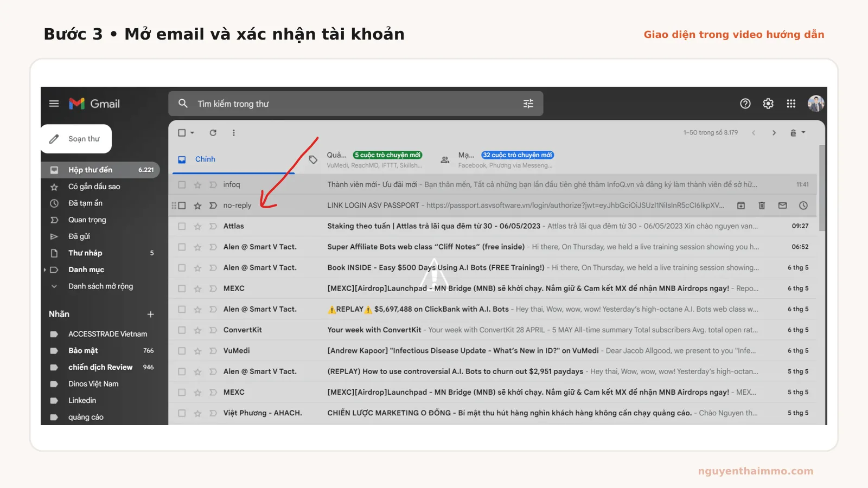Viewport: 868px width, 488px height.
Task: Check the Super Affiliate Bots email checkbox
Action: pyautogui.click(x=182, y=247)
